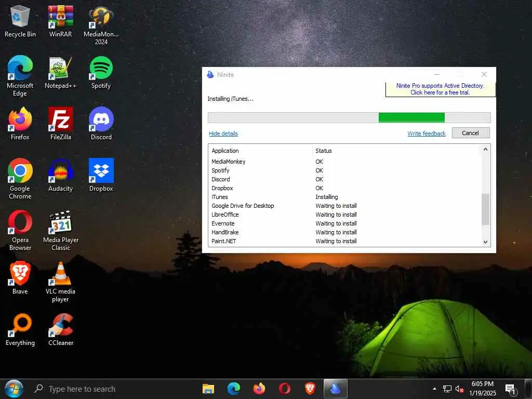Select the Media Player Classic desktop icon

[x=60, y=231]
